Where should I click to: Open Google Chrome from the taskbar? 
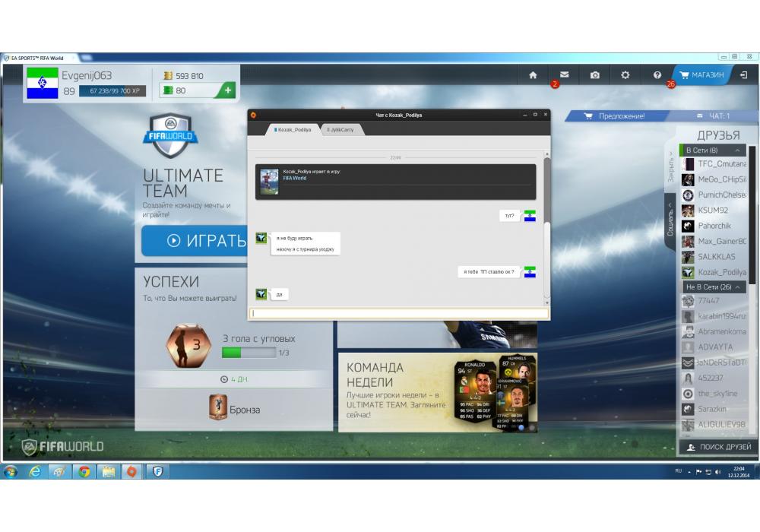(x=84, y=471)
